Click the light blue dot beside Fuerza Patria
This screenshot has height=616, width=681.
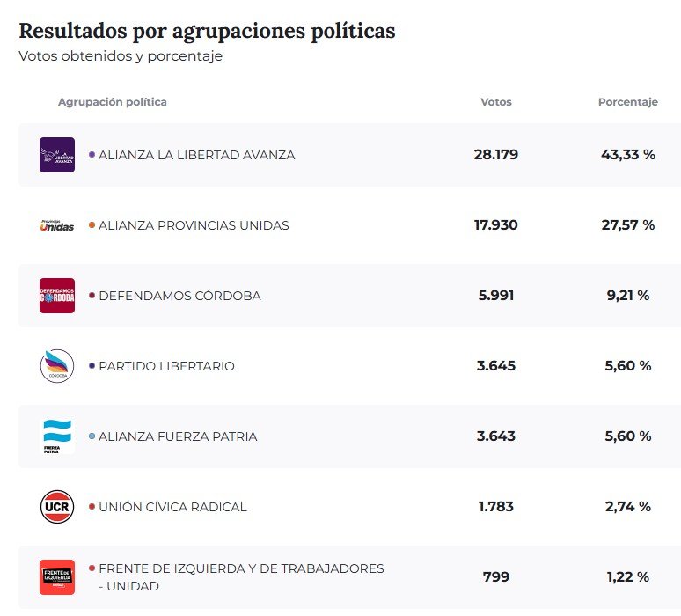click(x=92, y=436)
